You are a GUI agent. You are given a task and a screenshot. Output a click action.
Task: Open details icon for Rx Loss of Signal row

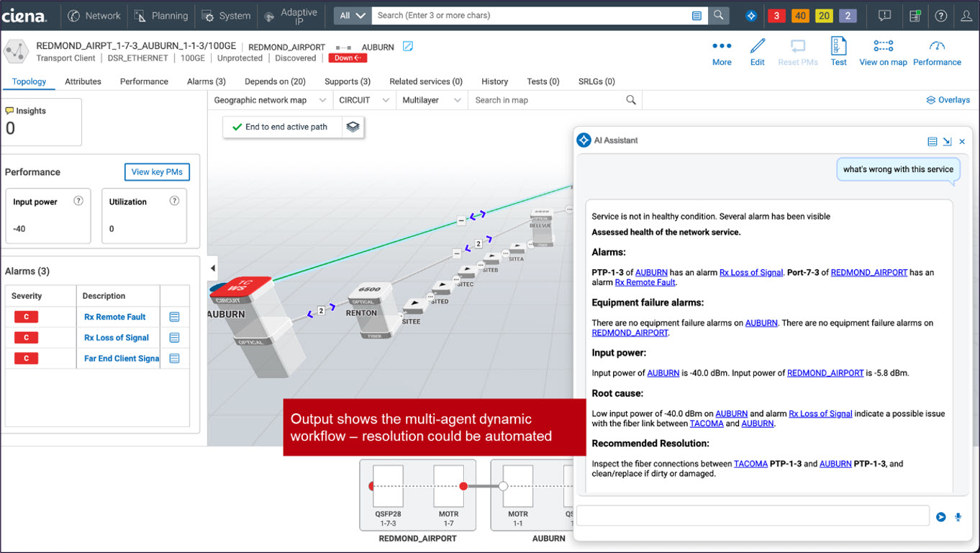pos(174,338)
